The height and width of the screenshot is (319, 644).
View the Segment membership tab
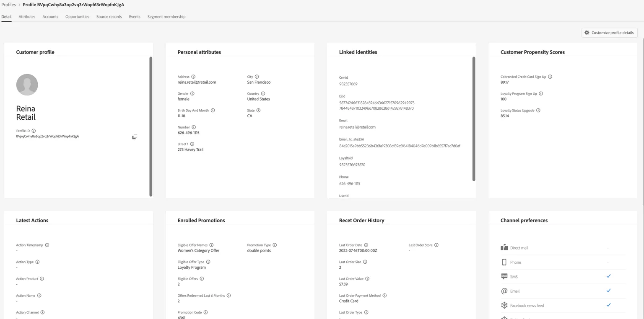[x=166, y=17]
